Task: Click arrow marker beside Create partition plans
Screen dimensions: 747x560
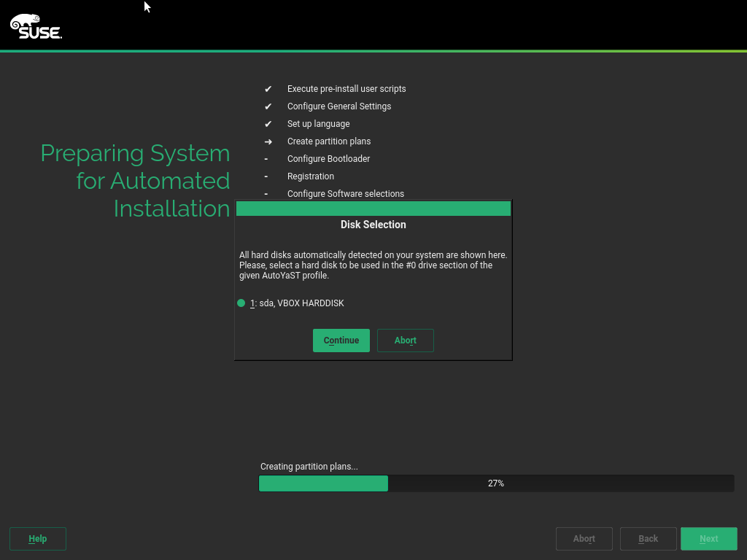Action: coord(268,141)
